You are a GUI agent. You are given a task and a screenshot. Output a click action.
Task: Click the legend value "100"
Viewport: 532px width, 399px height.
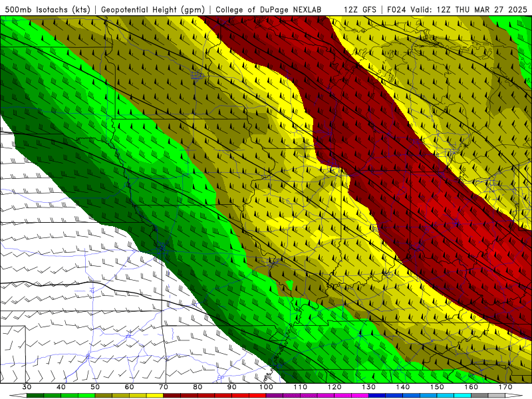[x=266, y=387]
